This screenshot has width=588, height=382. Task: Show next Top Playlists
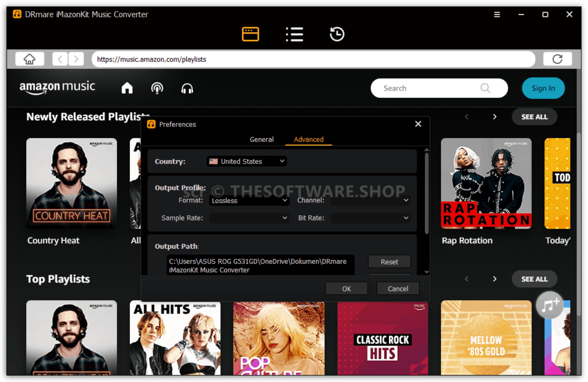pos(494,279)
